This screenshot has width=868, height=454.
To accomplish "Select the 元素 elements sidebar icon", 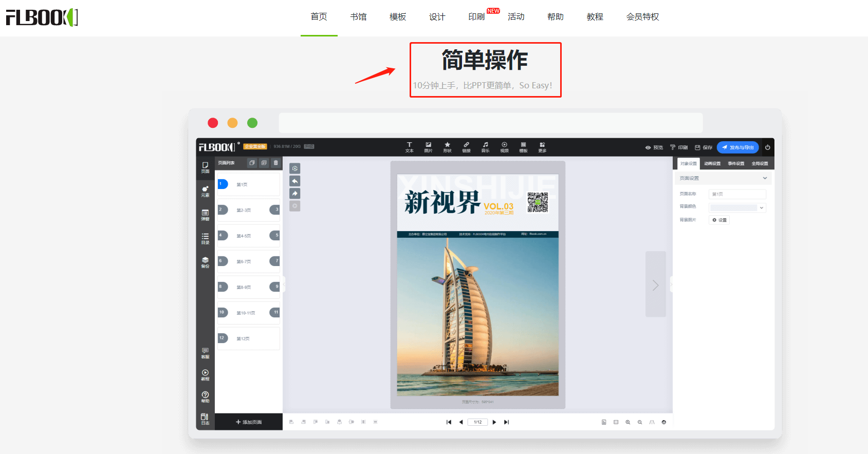I will coord(205,192).
